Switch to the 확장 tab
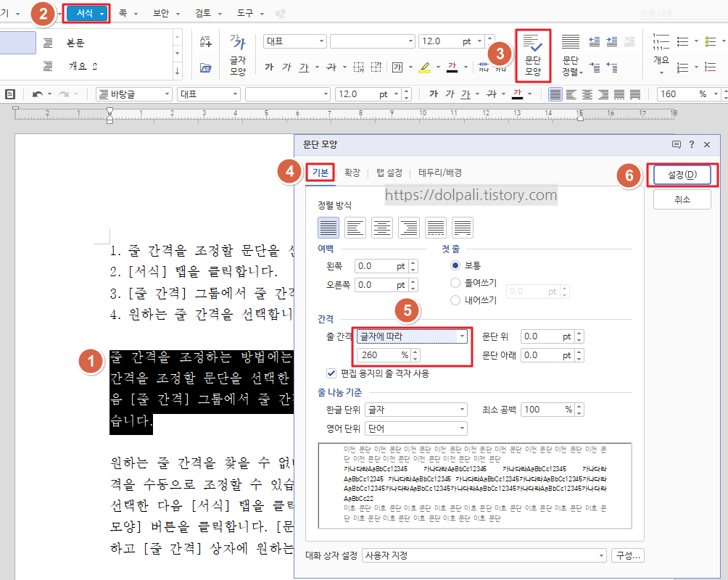The height and width of the screenshot is (580, 728). point(352,173)
